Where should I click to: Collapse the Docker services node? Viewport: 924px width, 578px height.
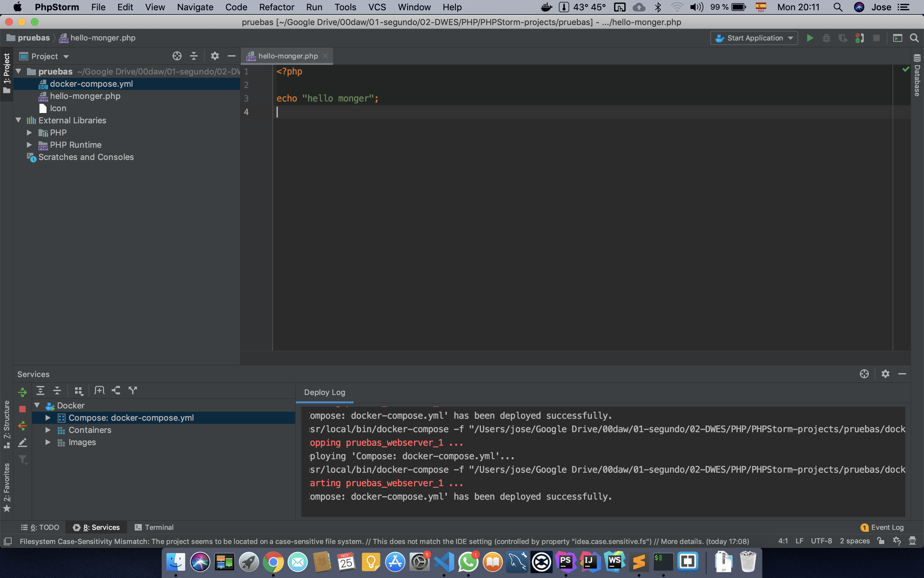(37, 405)
